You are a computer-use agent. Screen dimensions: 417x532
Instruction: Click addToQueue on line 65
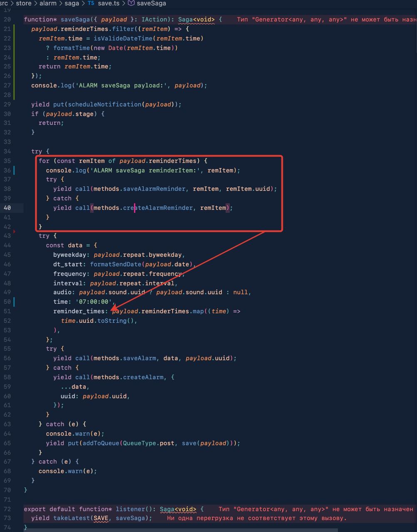click(x=101, y=443)
